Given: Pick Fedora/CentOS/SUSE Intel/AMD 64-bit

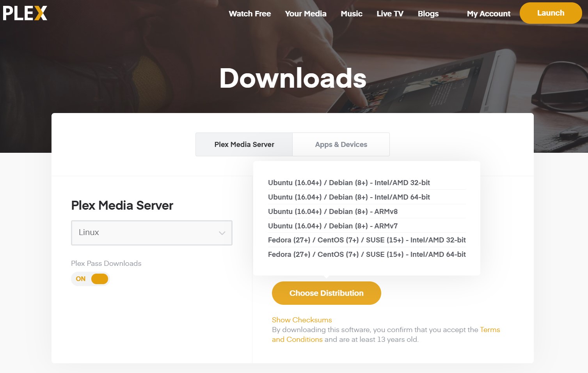Looking at the screenshot, I should coord(367,254).
